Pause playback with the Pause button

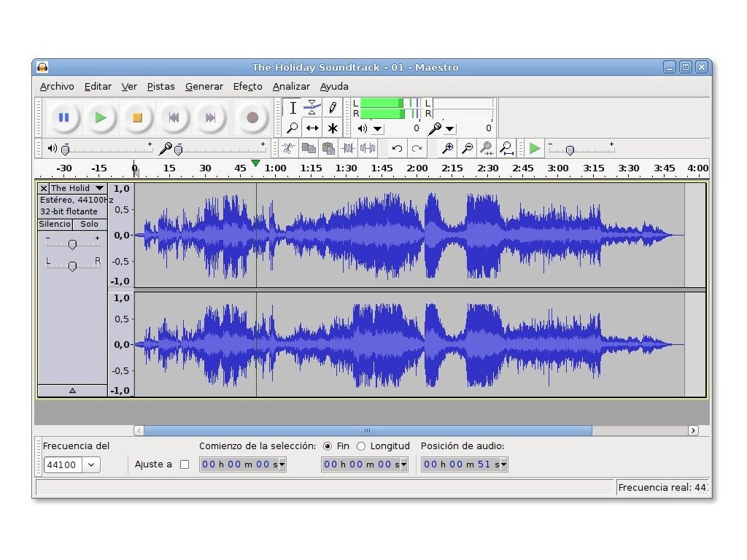pos(63,117)
